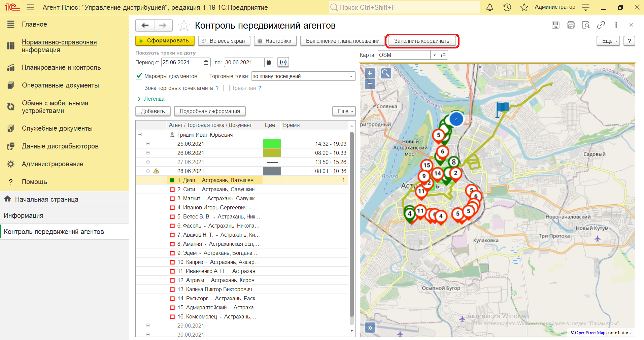
Task: Collapse Гридин Иван Юрьевич node
Action: 140,135
